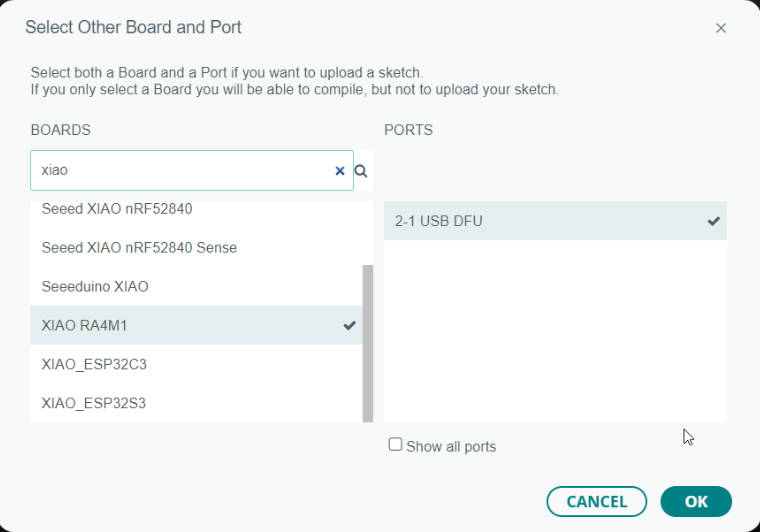
Task: Click the checkmark beside XIAO RA4M1
Action: (x=349, y=326)
